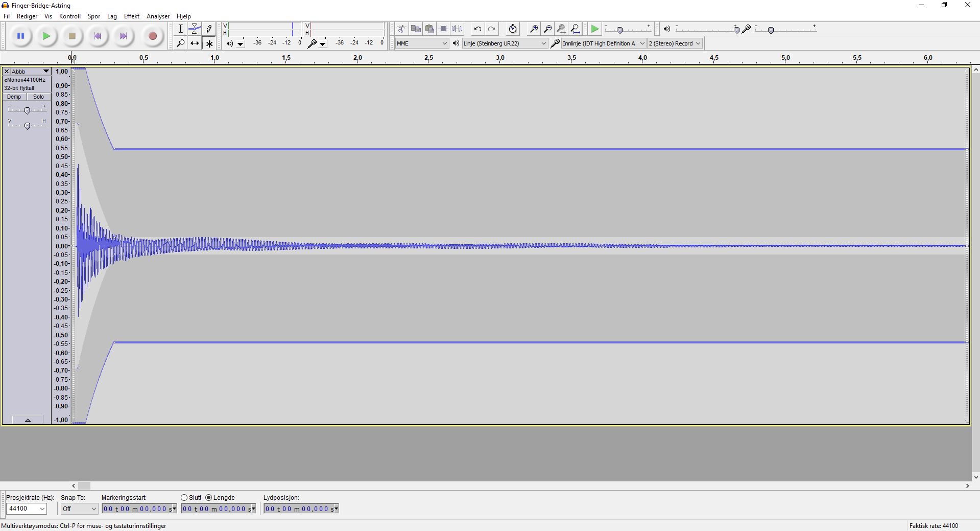Zoom out with the minus magnifier

(x=547, y=29)
